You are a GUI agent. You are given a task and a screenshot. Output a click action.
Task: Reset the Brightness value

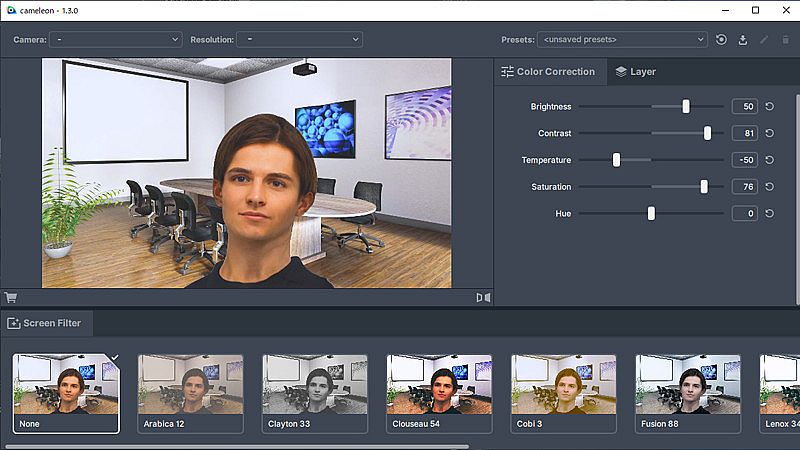pyautogui.click(x=769, y=106)
